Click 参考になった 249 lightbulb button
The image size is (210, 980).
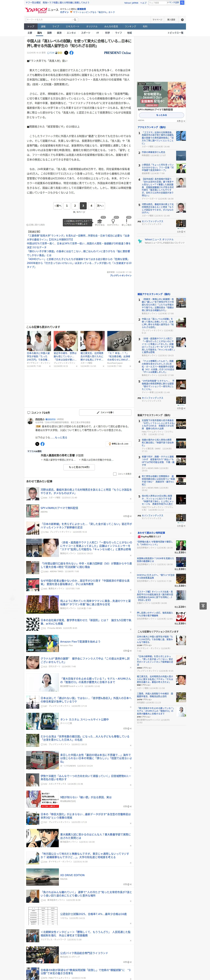coord(119,444)
